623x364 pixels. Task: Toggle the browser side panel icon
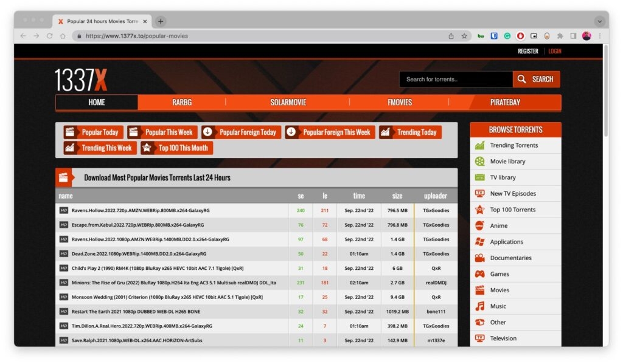[x=573, y=36]
